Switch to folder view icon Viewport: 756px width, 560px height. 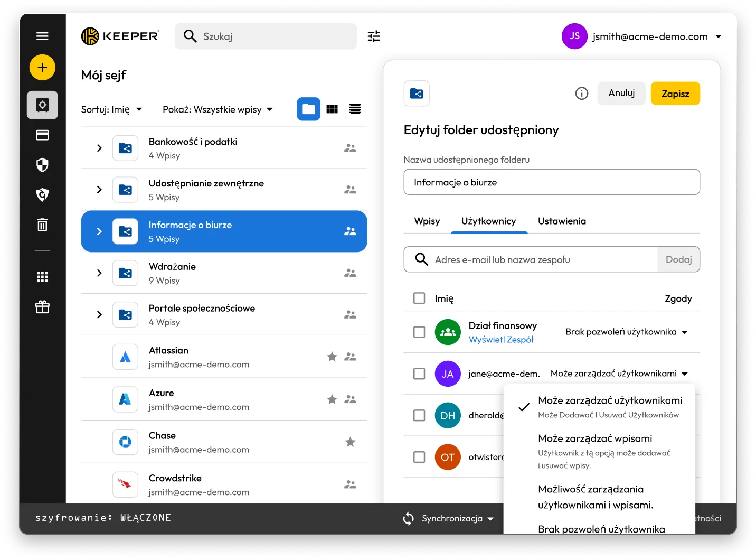pos(308,109)
